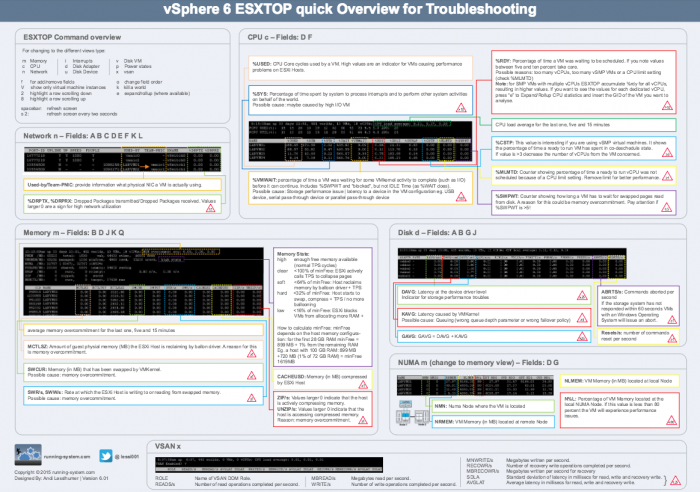Image resolution: width=700 pixels, height=492 pixels.
Task: Click the warning triangle in the ZIP/s UNZIP/s box
Action: [363, 420]
